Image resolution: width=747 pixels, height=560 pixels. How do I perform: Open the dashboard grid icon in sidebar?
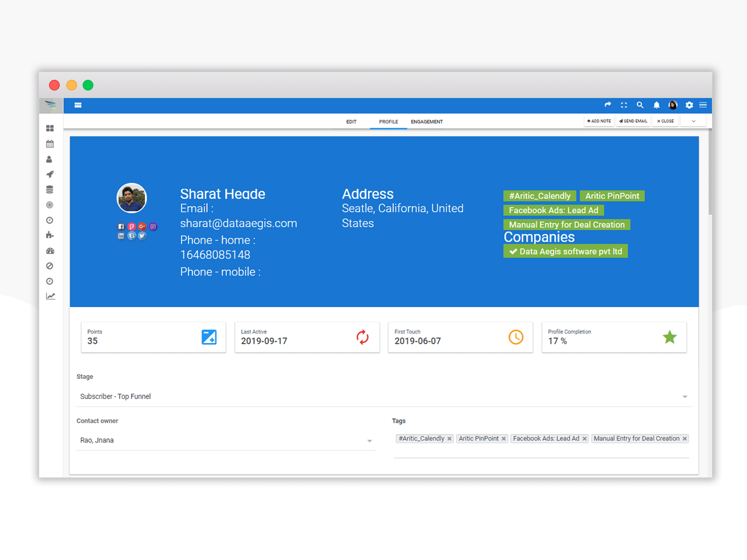pos(50,128)
